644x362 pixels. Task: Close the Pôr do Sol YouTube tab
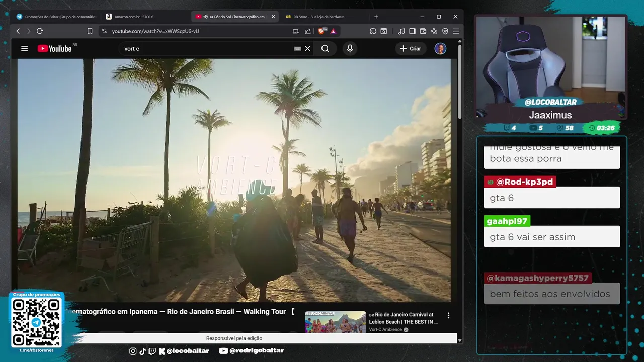(273, 17)
